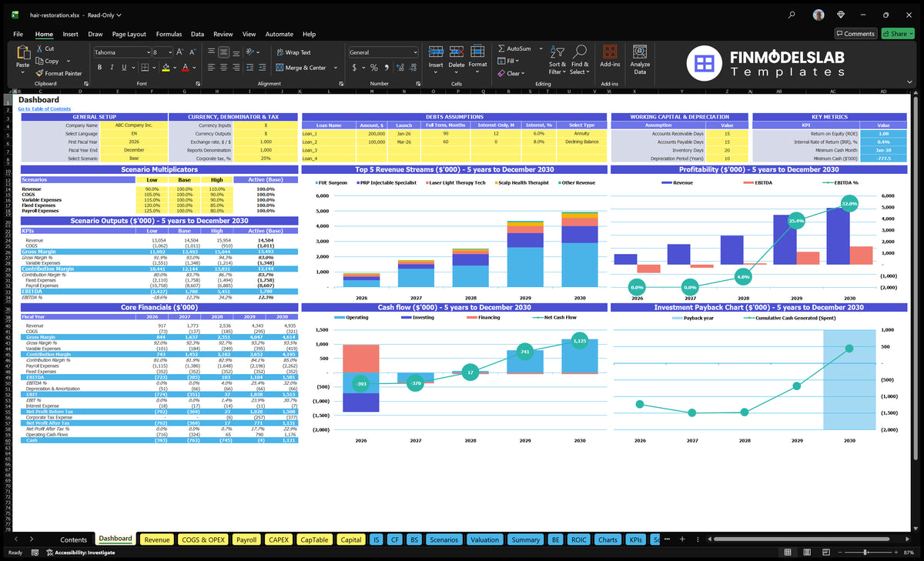The image size is (924, 561).
Task: Expand the Font Color dropdown arrow
Action: (x=195, y=68)
